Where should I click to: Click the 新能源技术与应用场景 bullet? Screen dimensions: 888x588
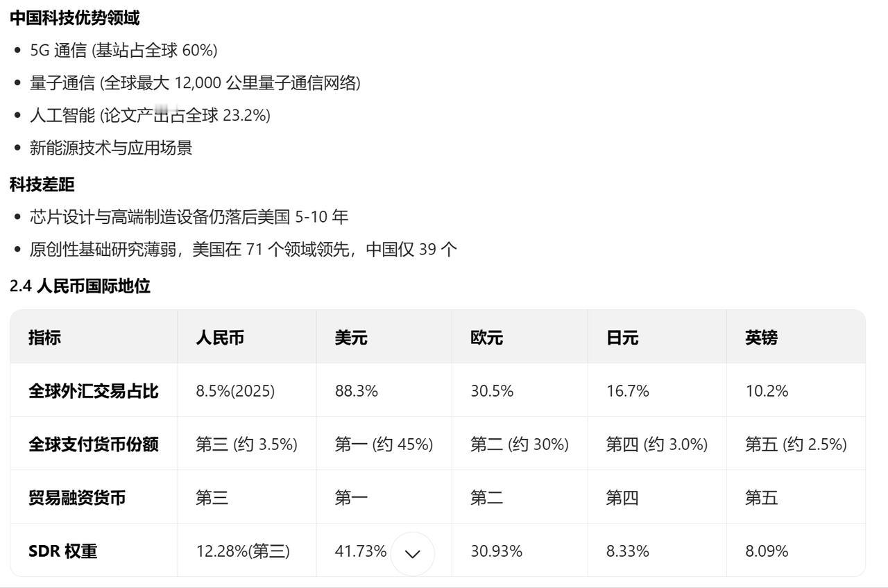coord(111,148)
